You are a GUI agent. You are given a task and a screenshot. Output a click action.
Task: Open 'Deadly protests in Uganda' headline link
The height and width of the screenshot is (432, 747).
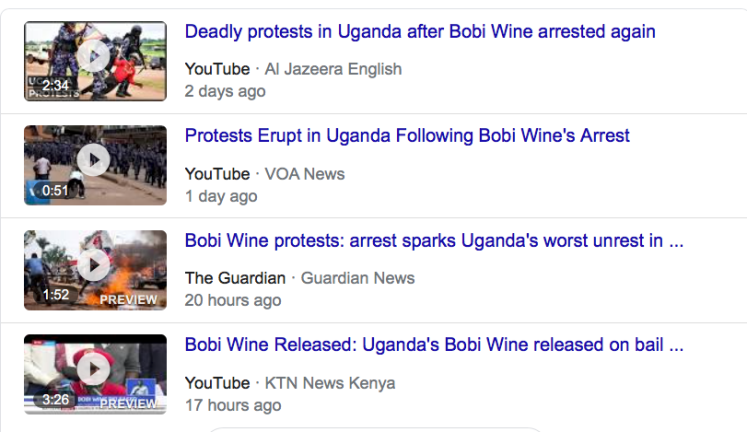coord(420,32)
